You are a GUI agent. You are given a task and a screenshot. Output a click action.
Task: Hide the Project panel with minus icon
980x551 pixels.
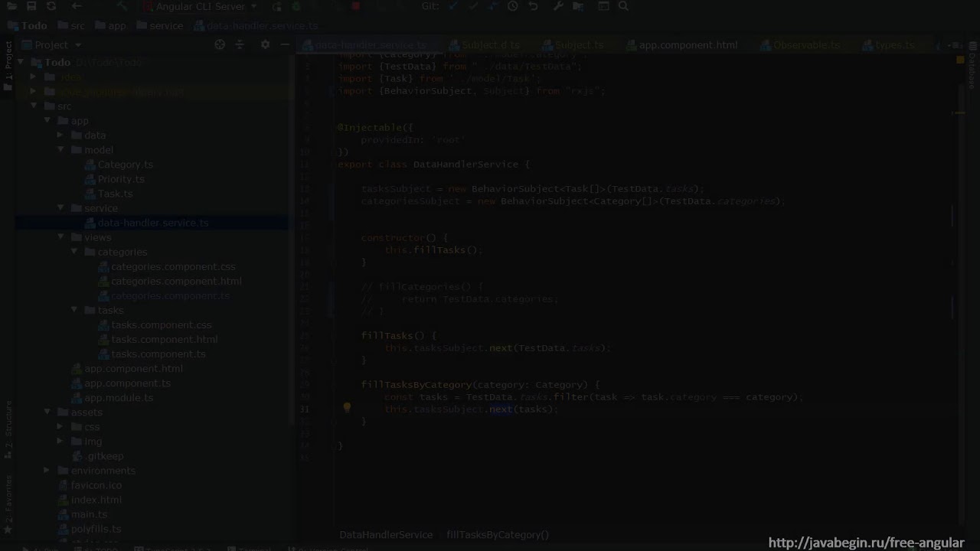pyautogui.click(x=285, y=44)
